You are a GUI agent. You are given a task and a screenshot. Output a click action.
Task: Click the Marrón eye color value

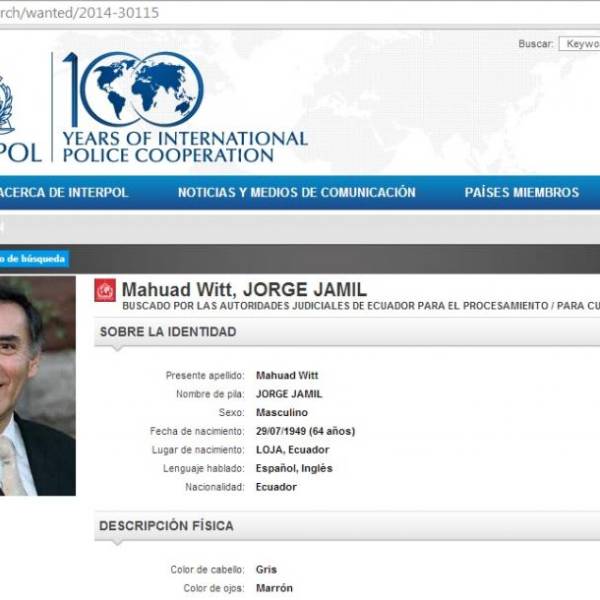pyautogui.click(x=274, y=588)
